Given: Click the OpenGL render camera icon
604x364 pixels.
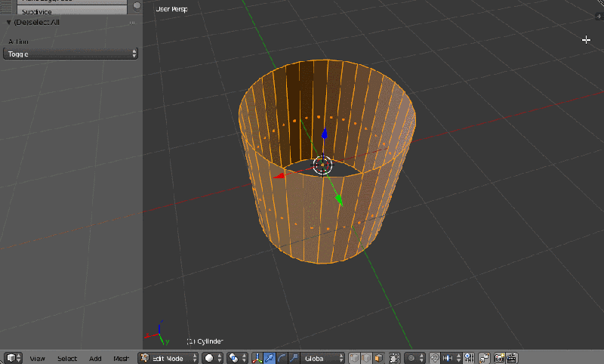Looking at the screenshot, I should [499, 358].
